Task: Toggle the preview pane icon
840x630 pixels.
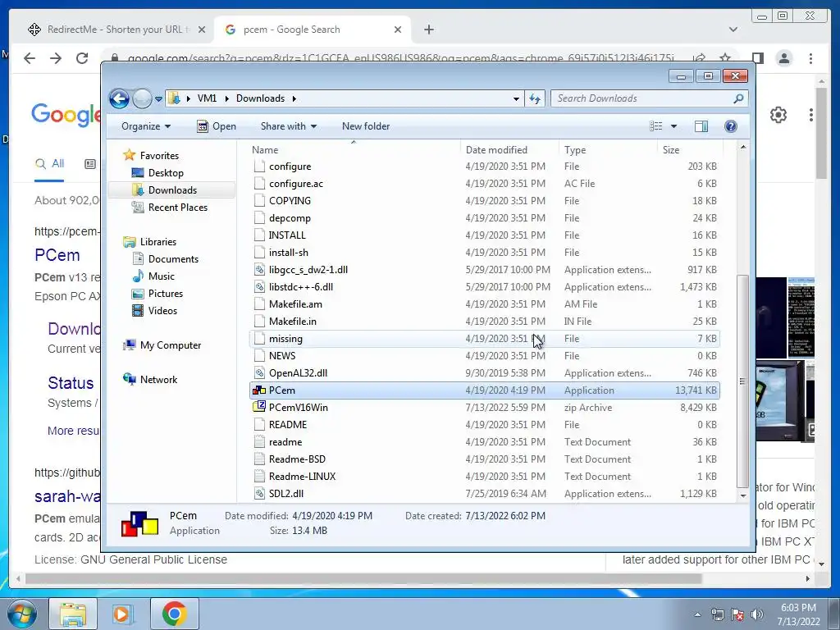Action: point(701,126)
